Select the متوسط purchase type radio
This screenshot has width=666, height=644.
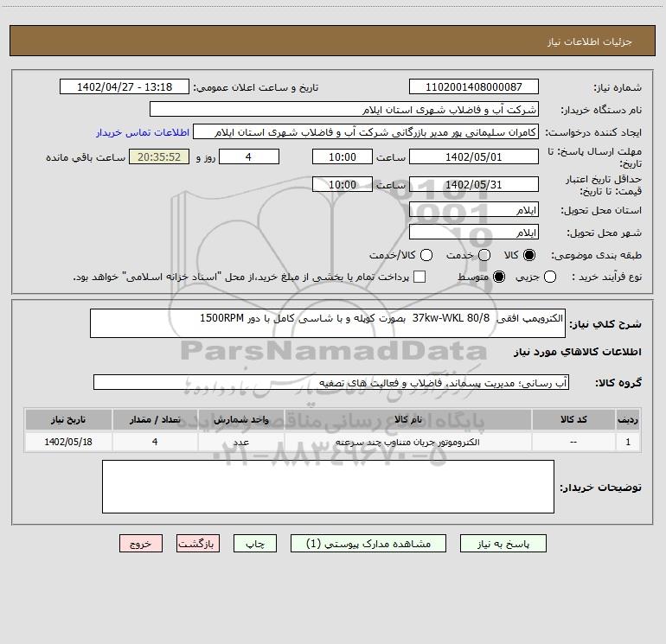tap(499, 277)
